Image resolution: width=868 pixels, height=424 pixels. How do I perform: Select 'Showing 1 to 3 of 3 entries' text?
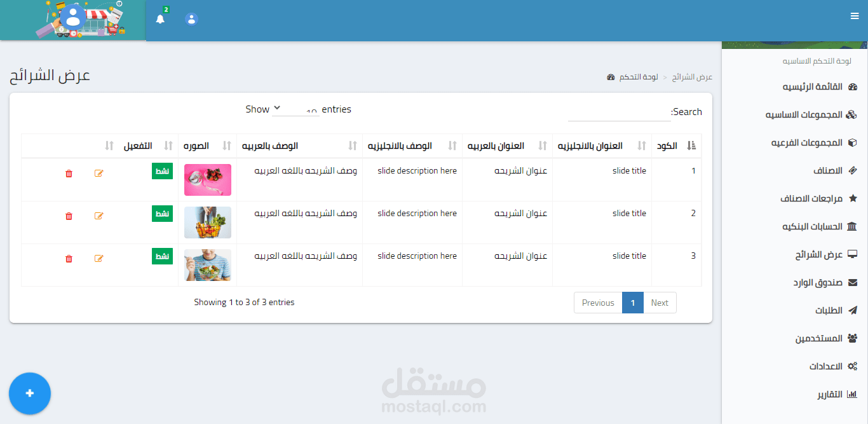pos(245,303)
